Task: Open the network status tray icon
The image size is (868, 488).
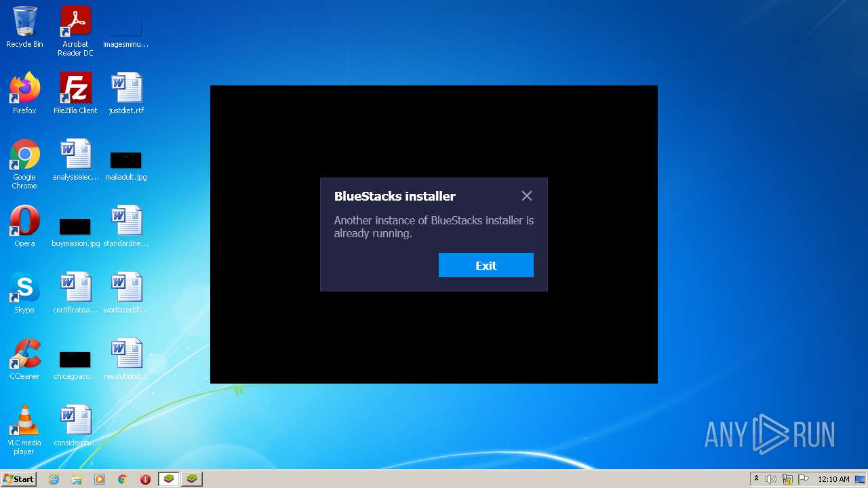Action: tap(787, 479)
